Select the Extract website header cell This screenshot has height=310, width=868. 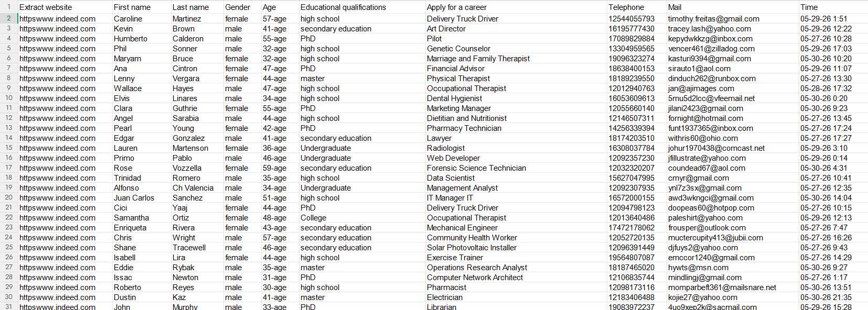point(65,7)
